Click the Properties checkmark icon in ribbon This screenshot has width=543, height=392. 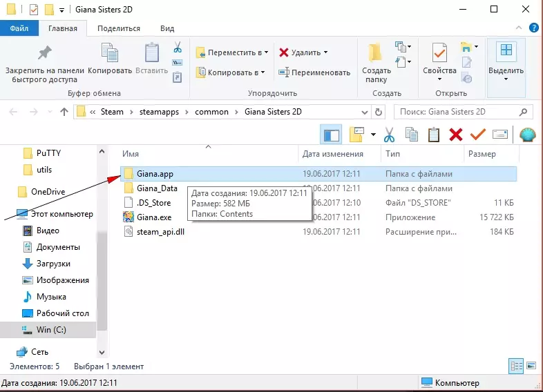pos(439,53)
